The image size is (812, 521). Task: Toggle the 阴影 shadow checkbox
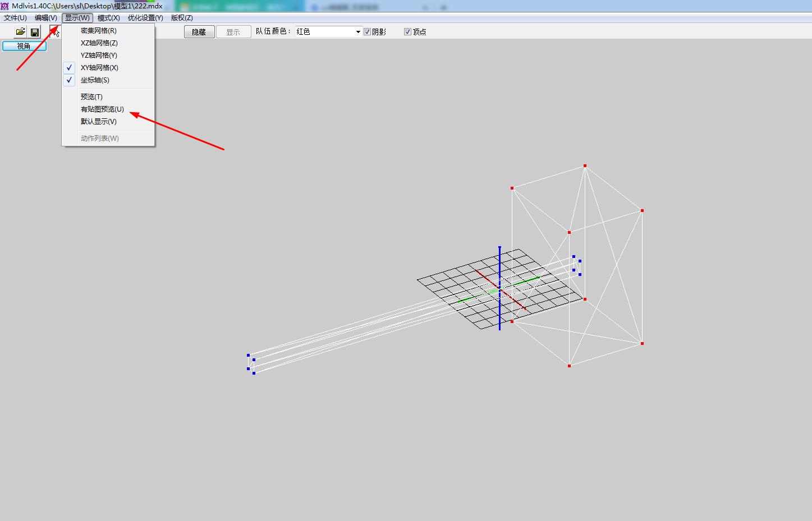(x=368, y=32)
